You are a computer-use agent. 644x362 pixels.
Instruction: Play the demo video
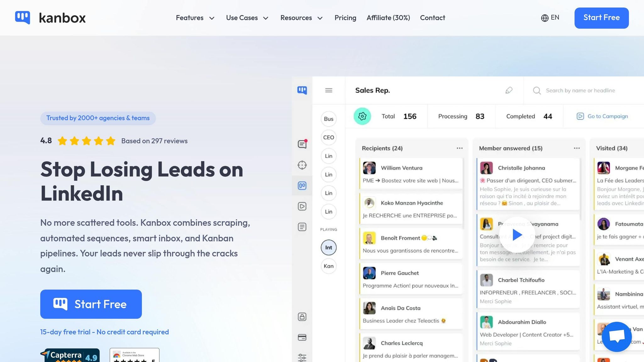tap(517, 235)
